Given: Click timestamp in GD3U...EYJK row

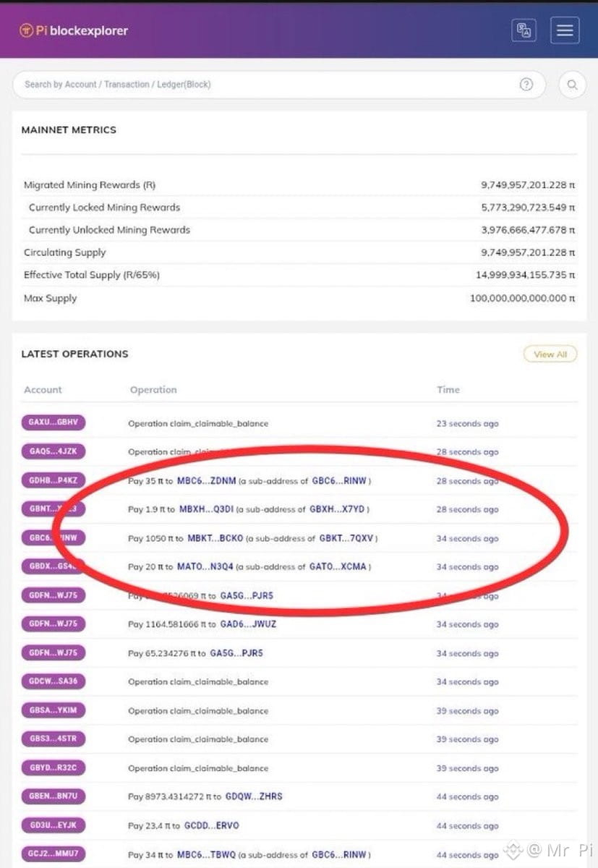Looking at the screenshot, I should (467, 826).
